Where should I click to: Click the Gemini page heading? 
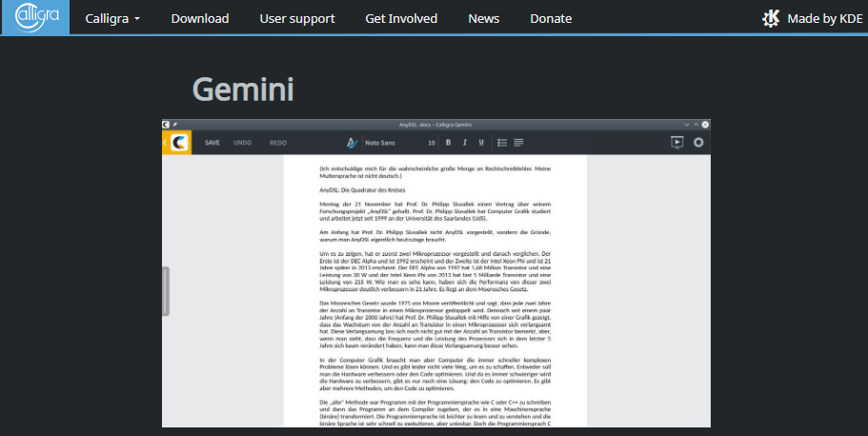(x=243, y=89)
